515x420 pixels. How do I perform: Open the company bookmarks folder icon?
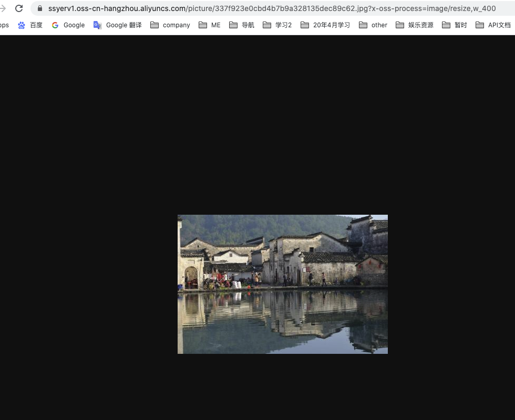(155, 25)
